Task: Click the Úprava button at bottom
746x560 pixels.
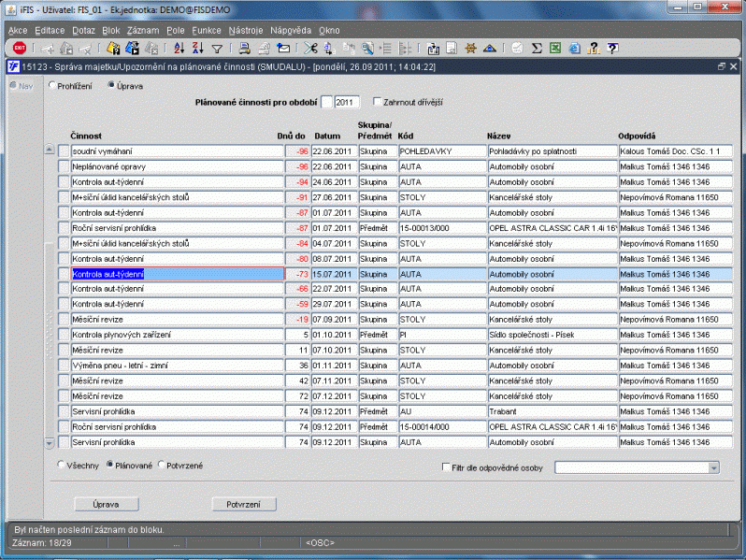Action: [107, 504]
